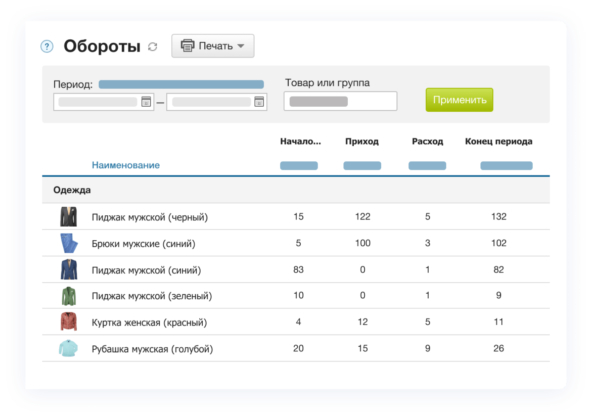Screen dimensions: 592x418
Task: Focus the period end date field
Action: click(217, 102)
